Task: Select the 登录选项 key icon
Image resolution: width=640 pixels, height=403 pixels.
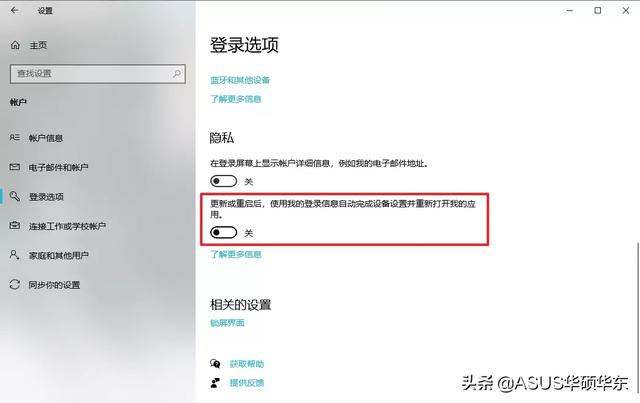Action: click(15, 196)
